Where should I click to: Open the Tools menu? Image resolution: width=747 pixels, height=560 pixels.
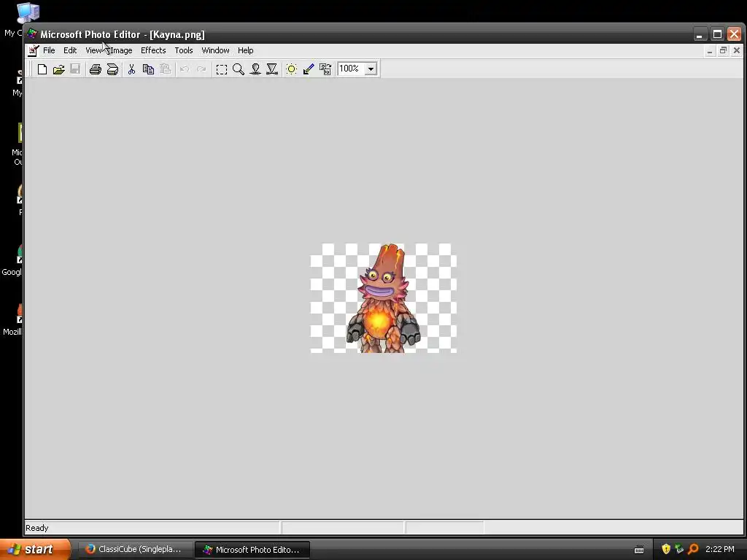183,50
